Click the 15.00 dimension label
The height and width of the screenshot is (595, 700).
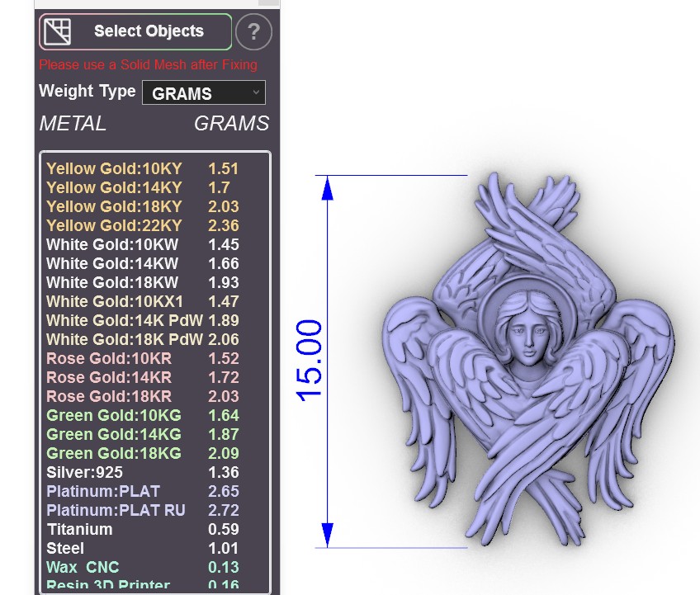pos(309,361)
